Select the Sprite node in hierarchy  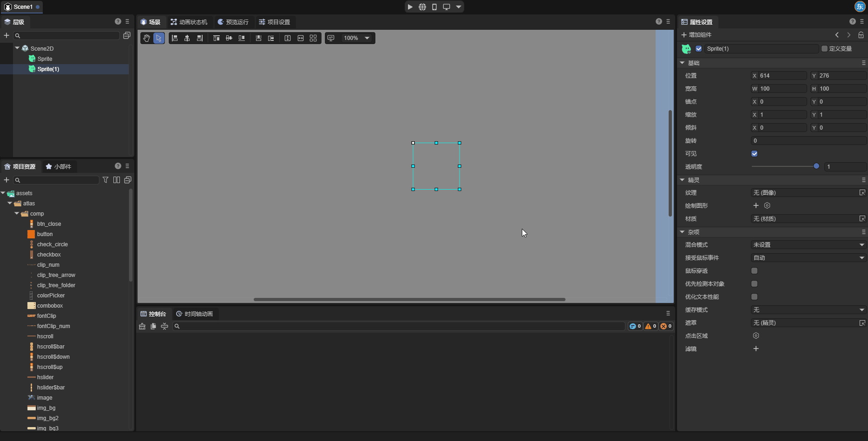click(45, 59)
